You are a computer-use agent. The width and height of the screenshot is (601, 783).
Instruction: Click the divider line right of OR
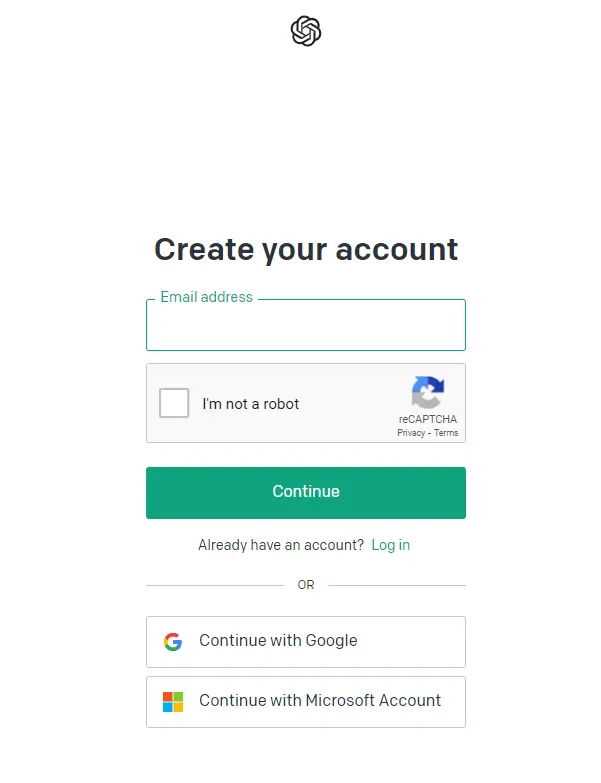point(397,585)
